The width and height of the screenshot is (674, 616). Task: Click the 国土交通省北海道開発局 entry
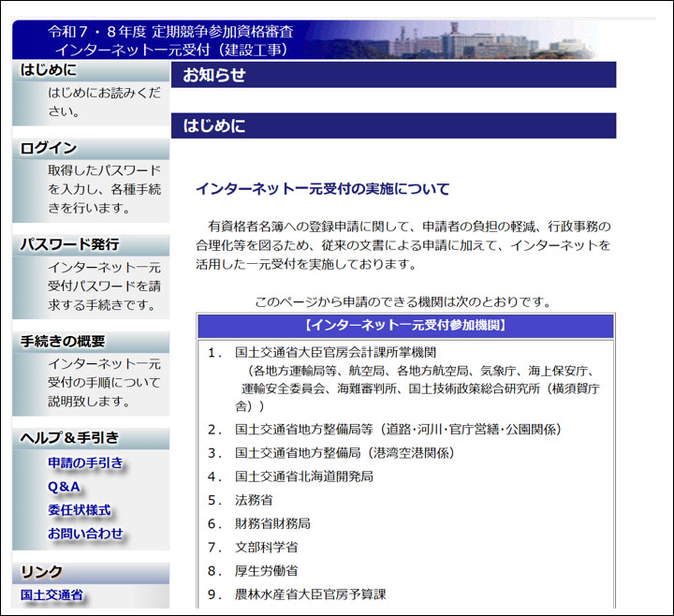pos(304,477)
